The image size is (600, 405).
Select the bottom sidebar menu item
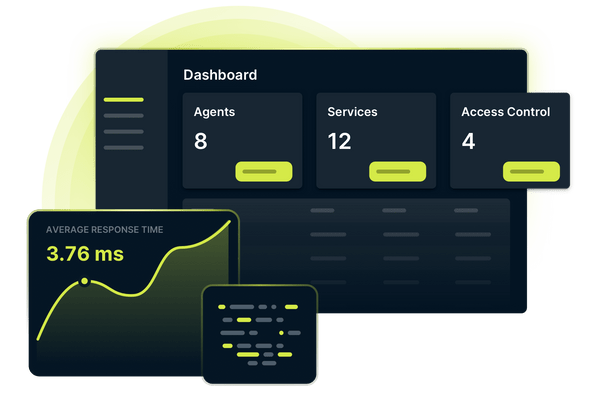coord(123,148)
